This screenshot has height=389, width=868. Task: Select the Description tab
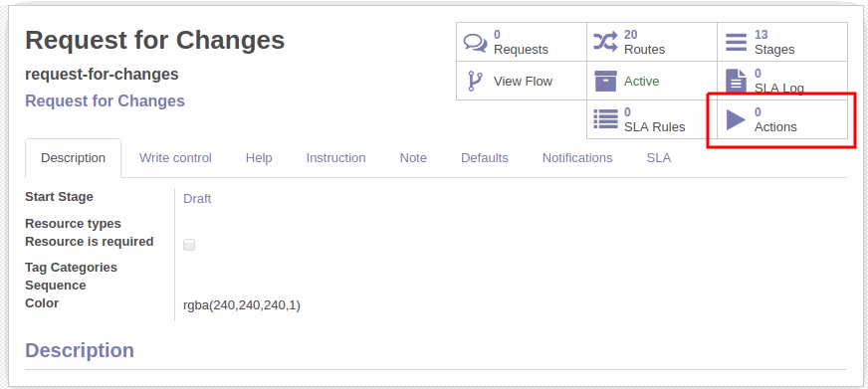point(73,158)
